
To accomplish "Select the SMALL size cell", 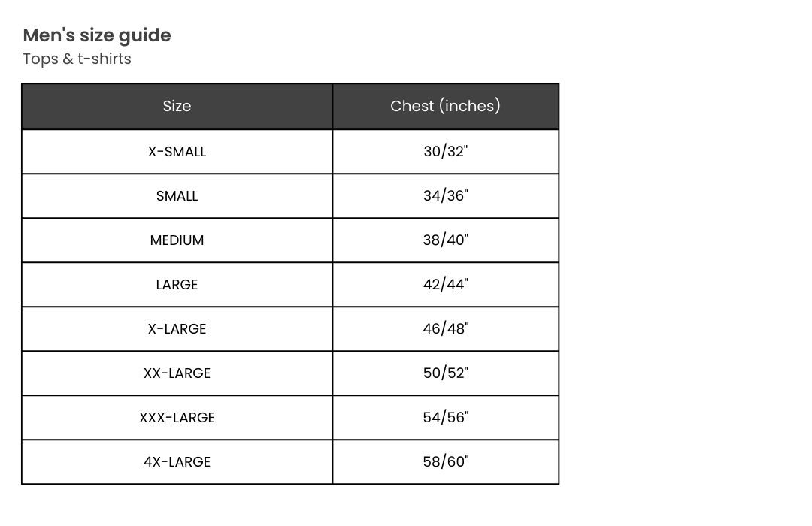I will pyautogui.click(x=177, y=196).
